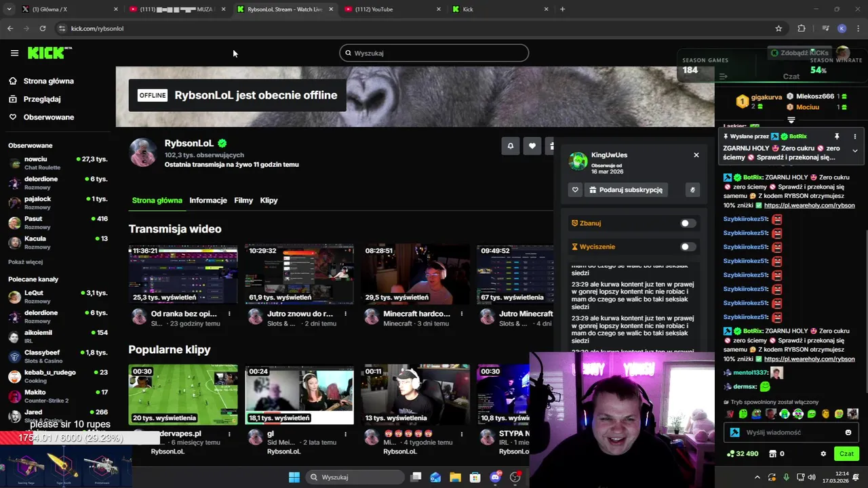Play the football 00:30 clip

183,394
